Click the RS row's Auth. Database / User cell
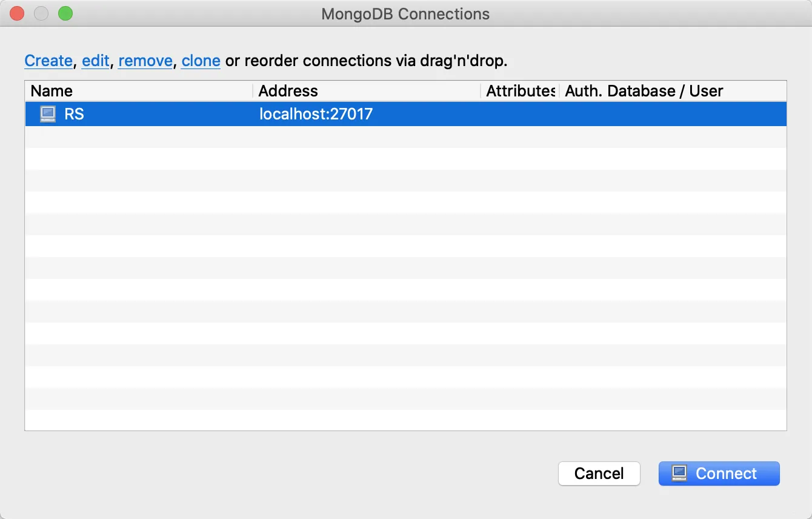The width and height of the screenshot is (812, 519). click(x=673, y=114)
